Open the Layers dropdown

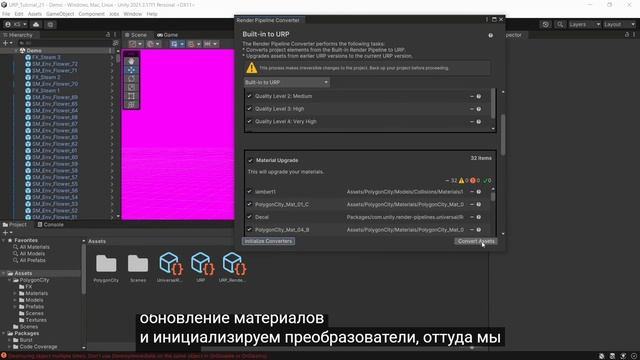pos(584,24)
